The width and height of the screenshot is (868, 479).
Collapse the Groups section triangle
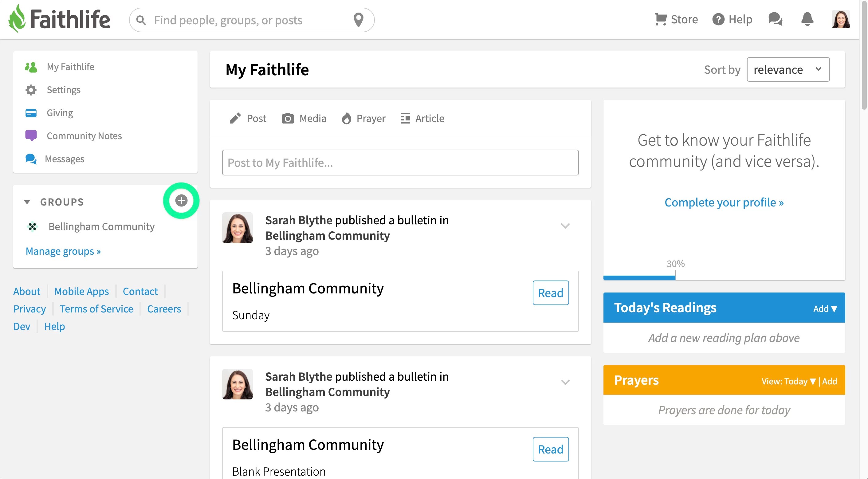(27, 202)
